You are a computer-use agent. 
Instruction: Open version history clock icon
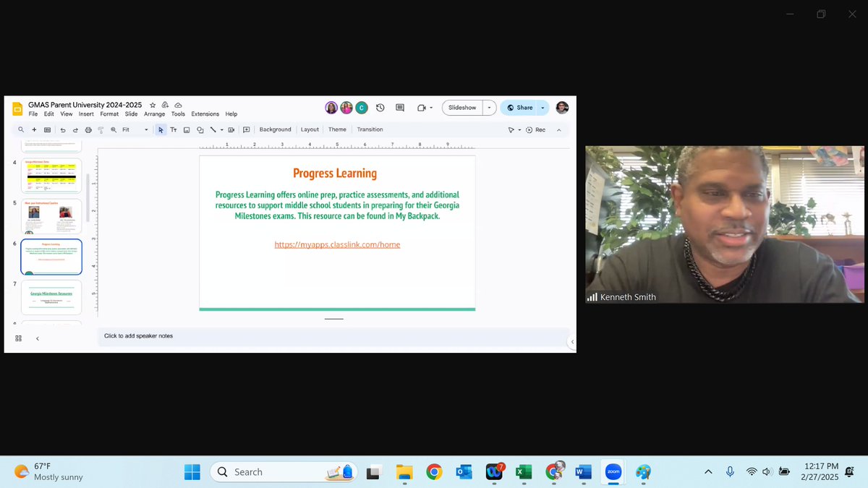[380, 107]
